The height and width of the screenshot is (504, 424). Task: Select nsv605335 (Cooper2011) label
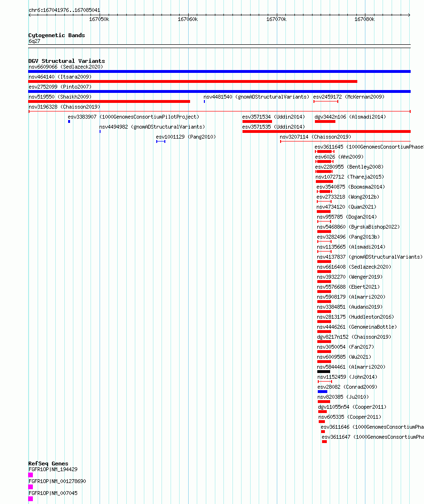pos(350,416)
